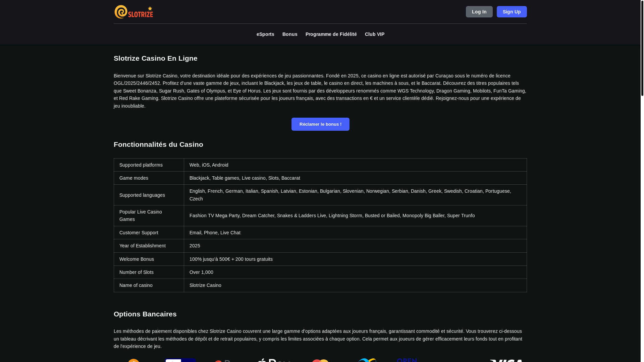The image size is (644, 362).
Task: Select the Customer Support row label
Action: pos(139,233)
